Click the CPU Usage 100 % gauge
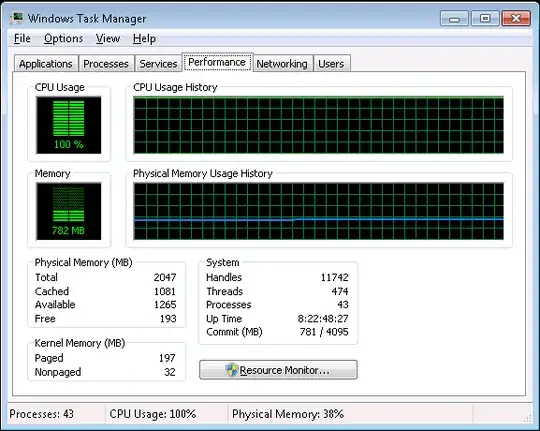Viewport: 540px width, 431px height. pos(69,125)
